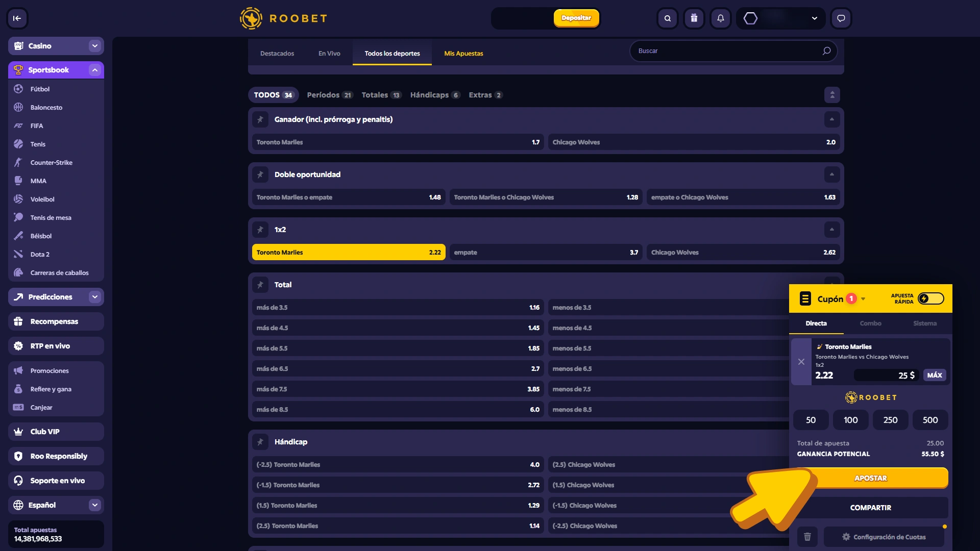Collapse the Doble oportunidad market panel
The width and height of the screenshot is (980, 551).
click(832, 174)
